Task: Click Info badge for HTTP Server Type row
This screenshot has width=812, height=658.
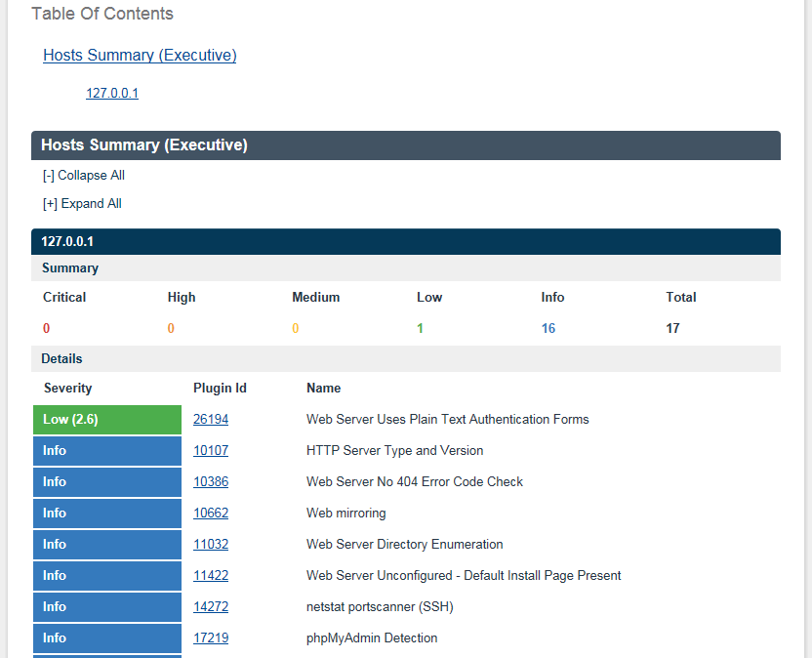Action: point(107,451)
